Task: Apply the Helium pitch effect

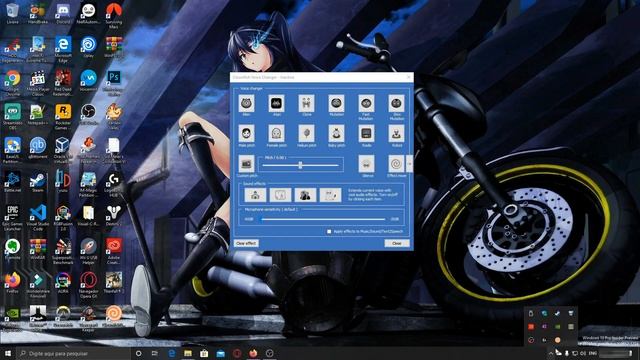Action: coord(306,133)
